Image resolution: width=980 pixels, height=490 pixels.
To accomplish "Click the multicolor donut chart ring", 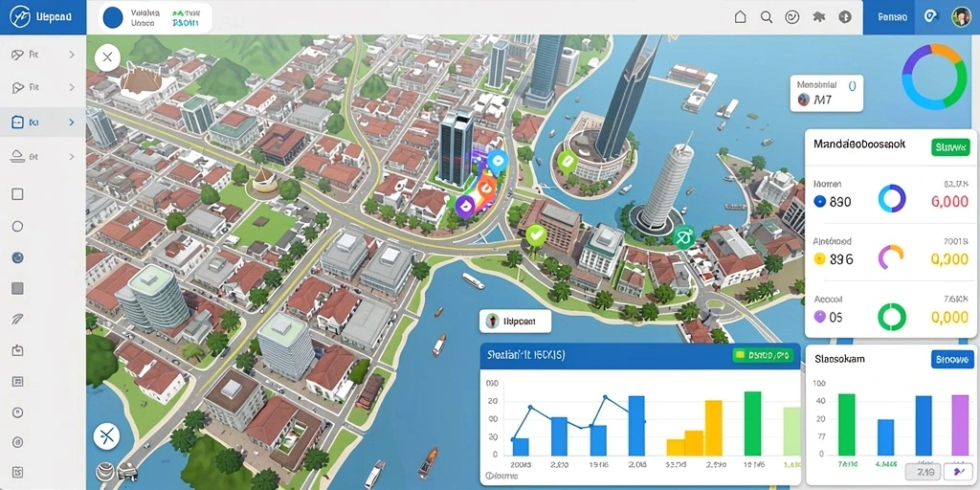I will 934,77.
